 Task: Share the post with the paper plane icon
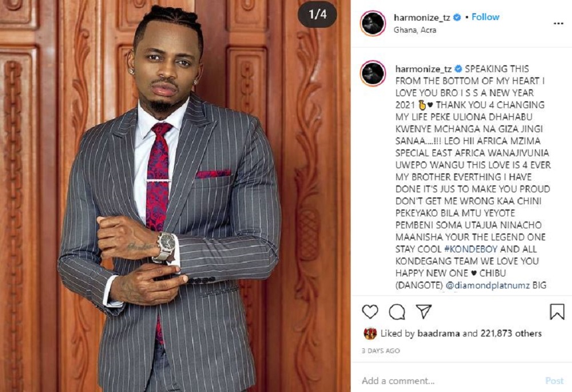pos(424,311)
